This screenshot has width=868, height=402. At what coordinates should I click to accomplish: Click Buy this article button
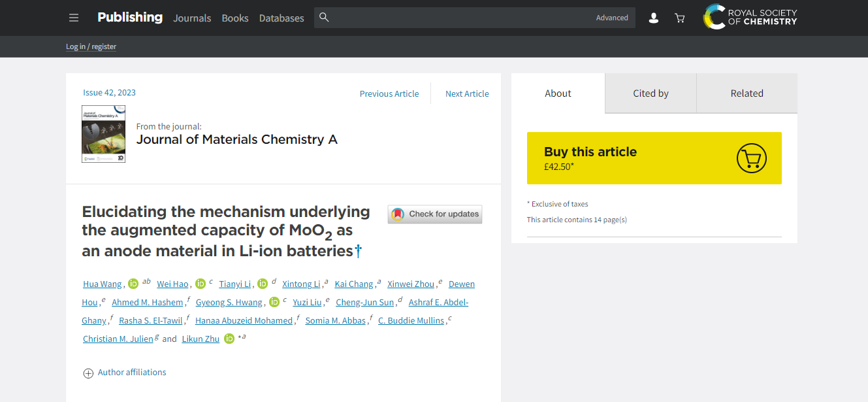point(654,158)
